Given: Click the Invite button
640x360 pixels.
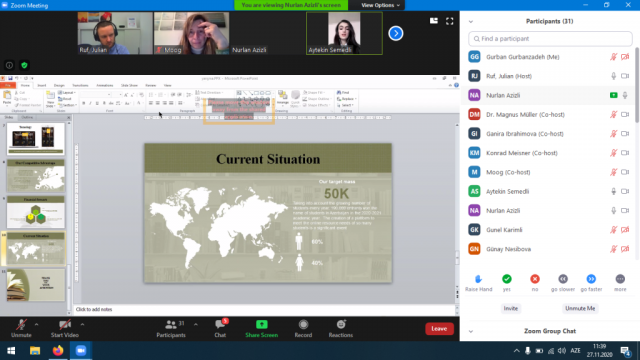Looking at the screenshot, I should point(511,309).
